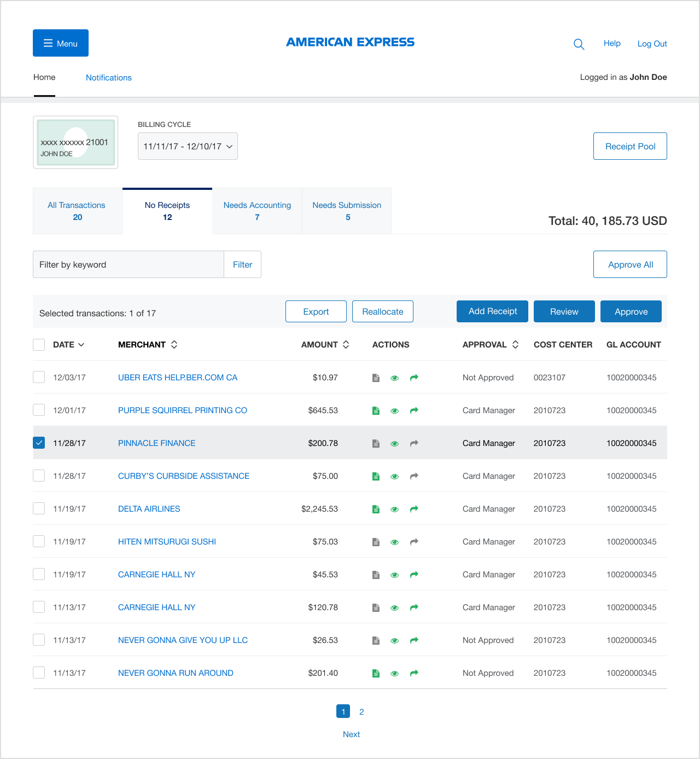Click the Export button
The height and width of the screenshot is (759, 700).
(316, 311)
